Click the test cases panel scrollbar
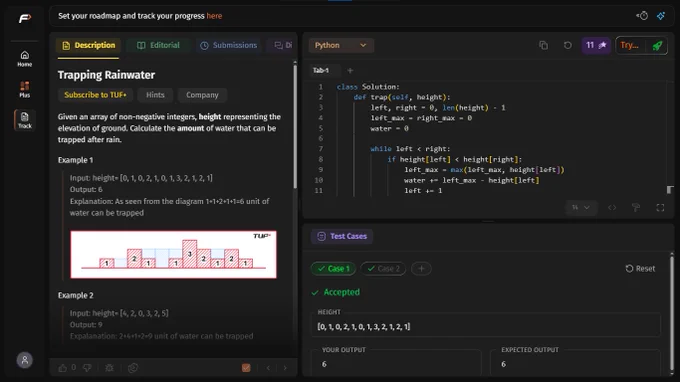 pos(672,312)
